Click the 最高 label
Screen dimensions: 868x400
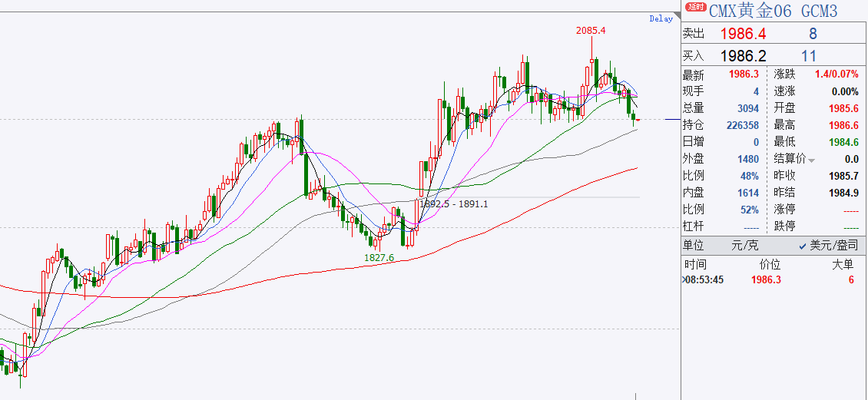tap(784, 125)
